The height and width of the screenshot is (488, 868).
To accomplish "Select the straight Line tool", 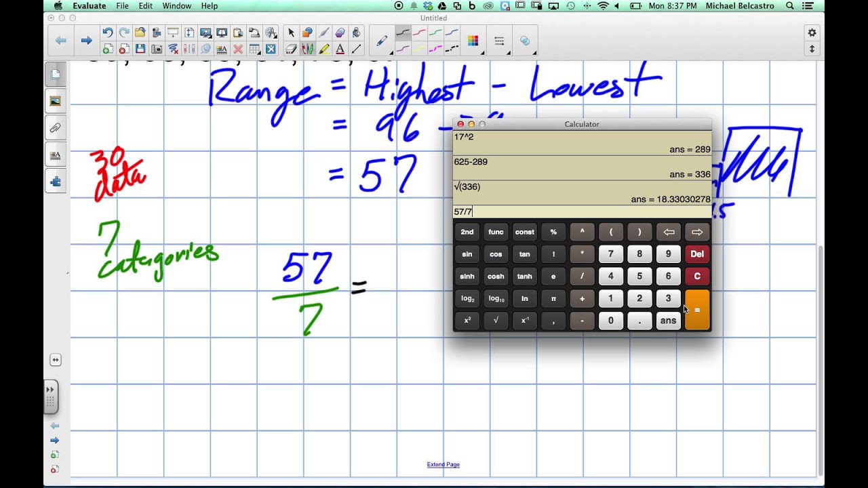I will click(x=356, y=49).
